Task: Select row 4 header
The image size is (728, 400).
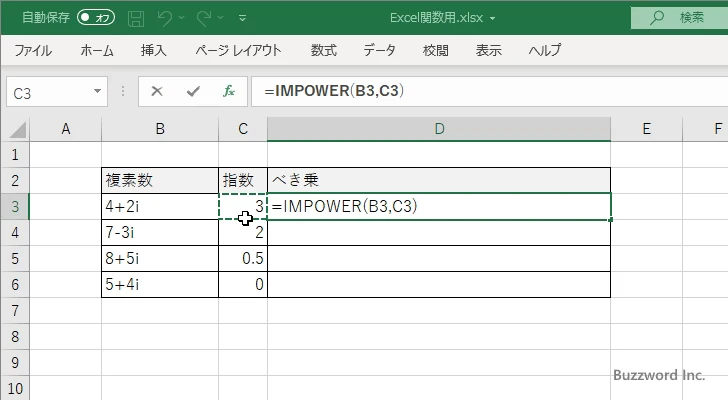Action: (15, 232)
